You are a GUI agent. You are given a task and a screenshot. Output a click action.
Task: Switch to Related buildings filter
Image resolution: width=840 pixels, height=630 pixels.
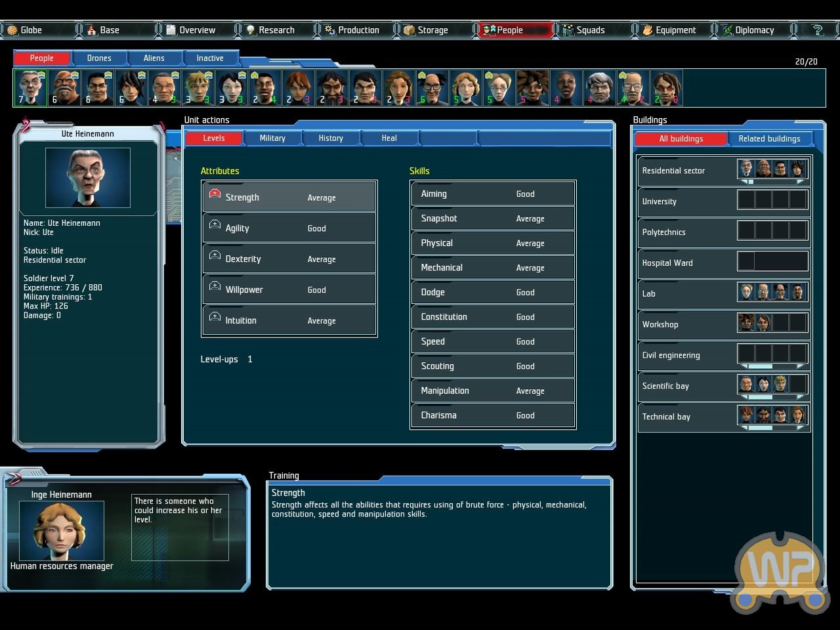pyautogui.click(x=769, y=138)
